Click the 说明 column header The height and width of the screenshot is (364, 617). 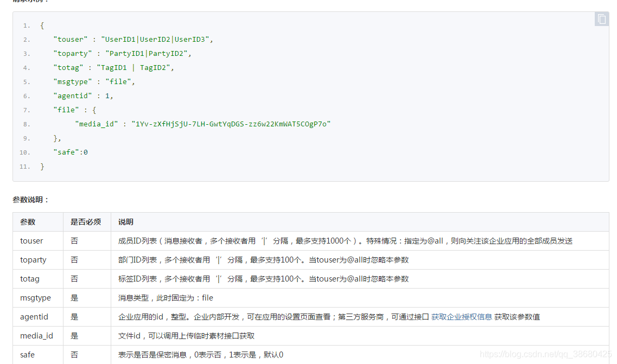click(126, 222)
